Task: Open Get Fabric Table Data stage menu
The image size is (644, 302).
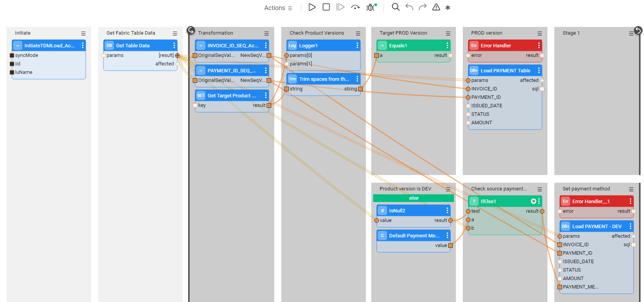Action: click(x=175, y=33)
